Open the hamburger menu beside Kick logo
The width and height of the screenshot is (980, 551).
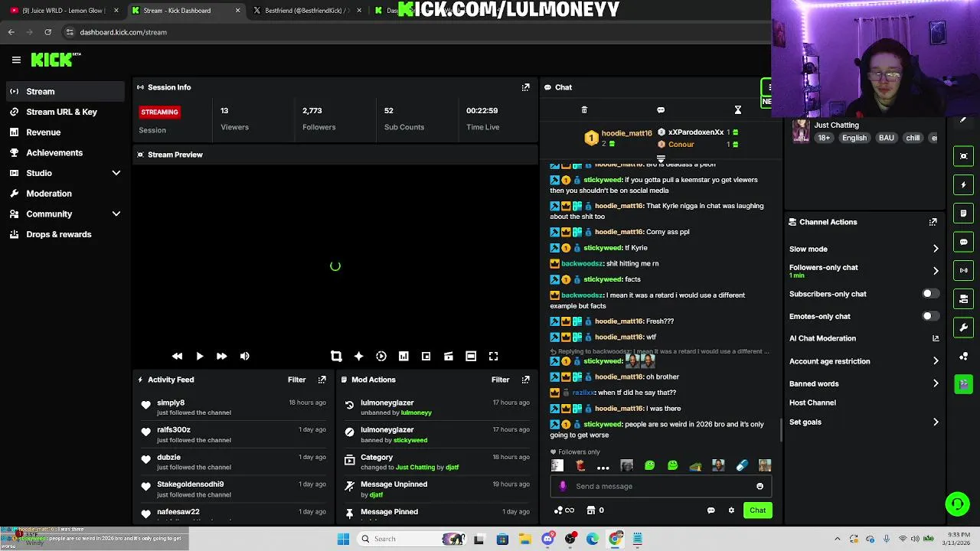coord(16,60)
